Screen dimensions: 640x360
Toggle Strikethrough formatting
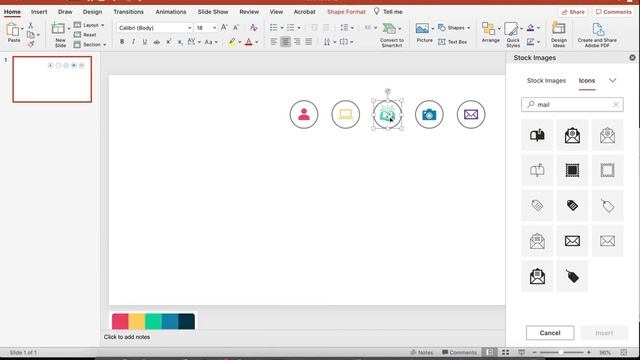click(x=156, y=42)
